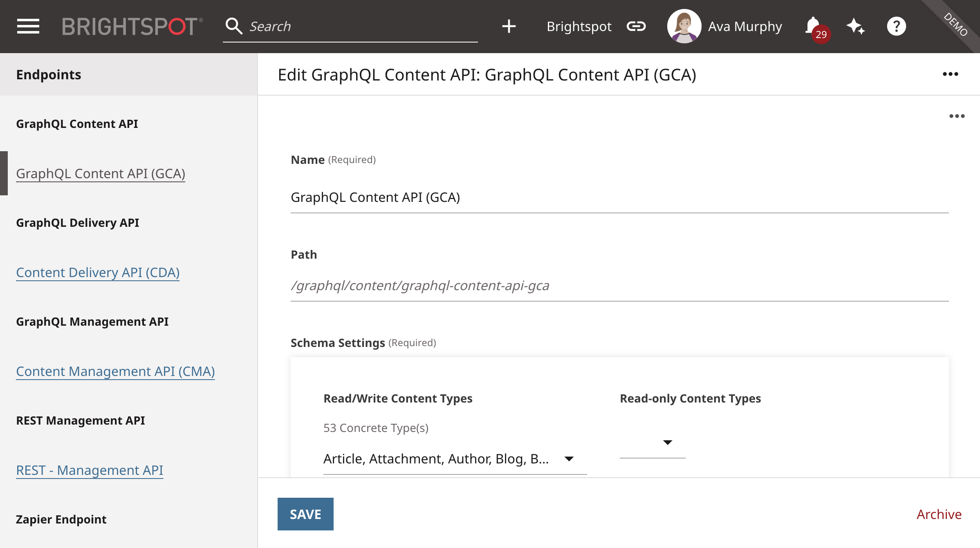Click the 53 Concrete Type(s) text
Screen dimensions: 980x548
[x=376, y=427]
